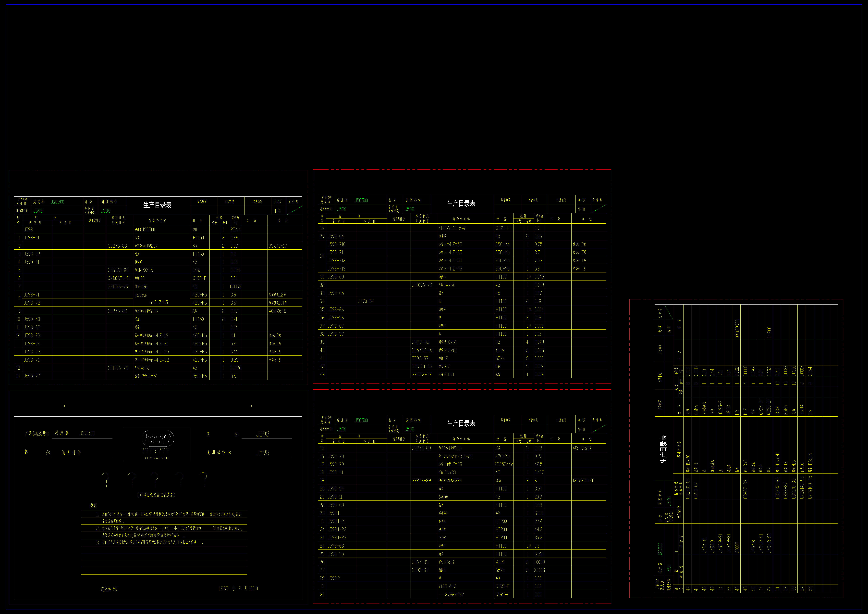Click the cell "J598-55"
The width and height of the screenshot is (868, 614).
[x=336, y=554]
